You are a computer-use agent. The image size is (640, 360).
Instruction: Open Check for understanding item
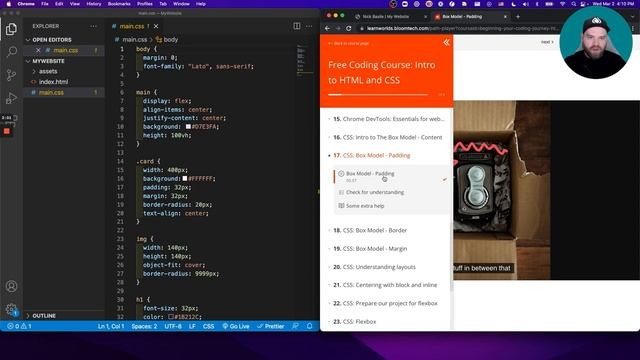coord(375,192)
